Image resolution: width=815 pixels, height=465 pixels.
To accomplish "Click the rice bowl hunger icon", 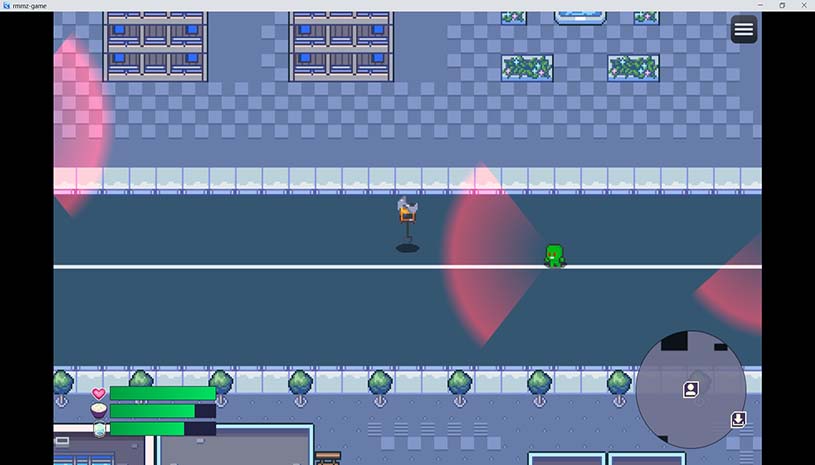I will point(99,411).
